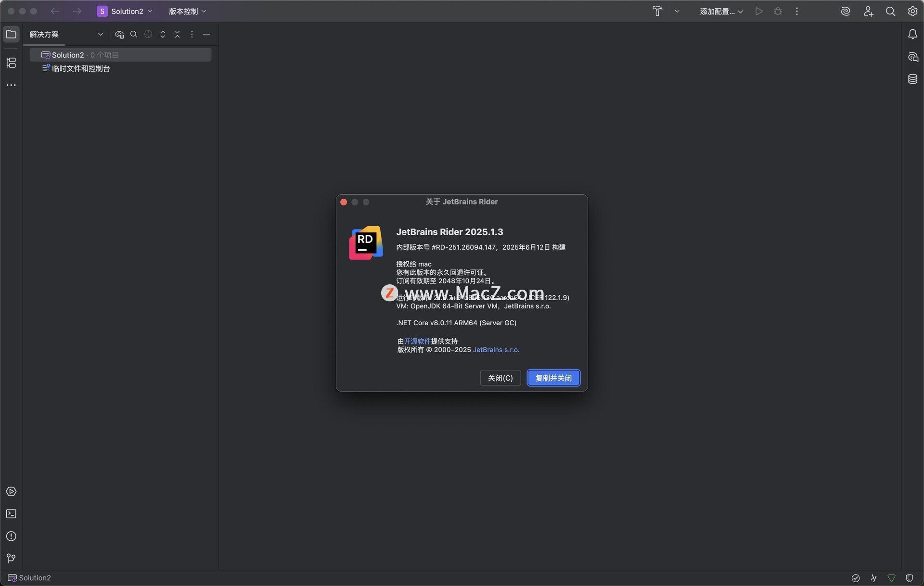Image resolution: width=924 pixels, height=586 pixels.
Task: Click the shield icon in status bar
Action: click(909, 578)
